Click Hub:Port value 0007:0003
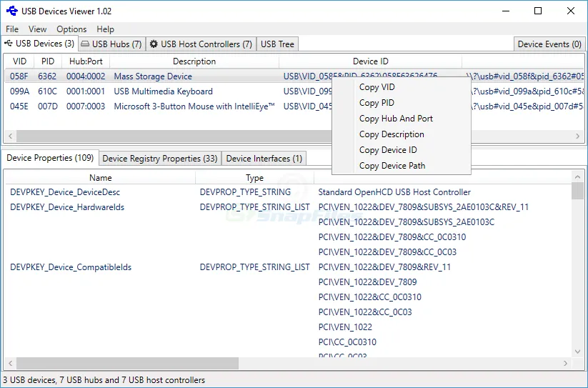This screenshot has width=588, height=388. tap(86, 106)
